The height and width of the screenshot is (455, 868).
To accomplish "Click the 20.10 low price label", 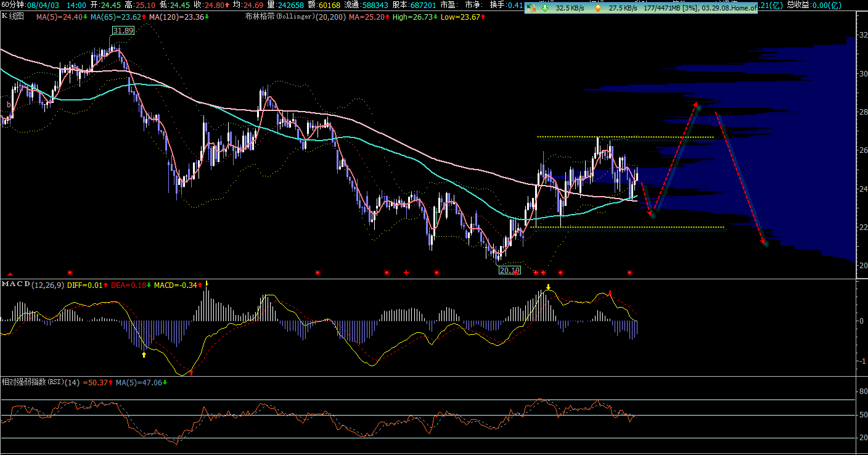I will [x=509, y=270].
